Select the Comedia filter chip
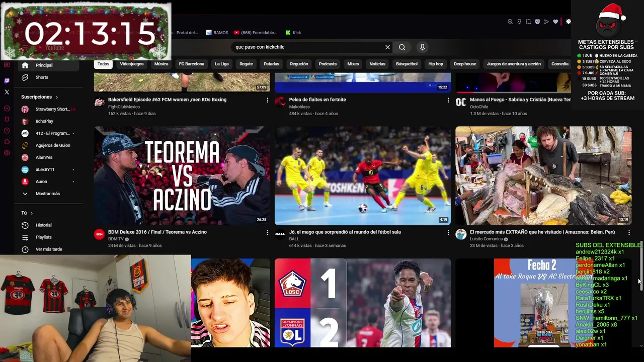Viewport: 644px width, 362px height. pos(559,64)
